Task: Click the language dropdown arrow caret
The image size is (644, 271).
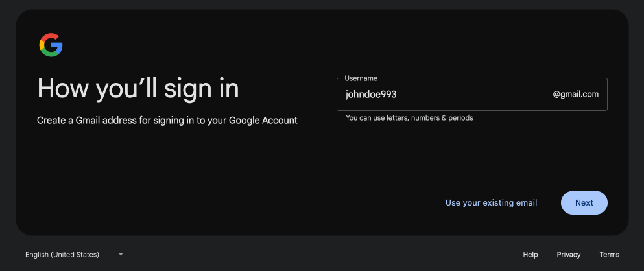Action: pyautogui.click(x=121, y=255)
